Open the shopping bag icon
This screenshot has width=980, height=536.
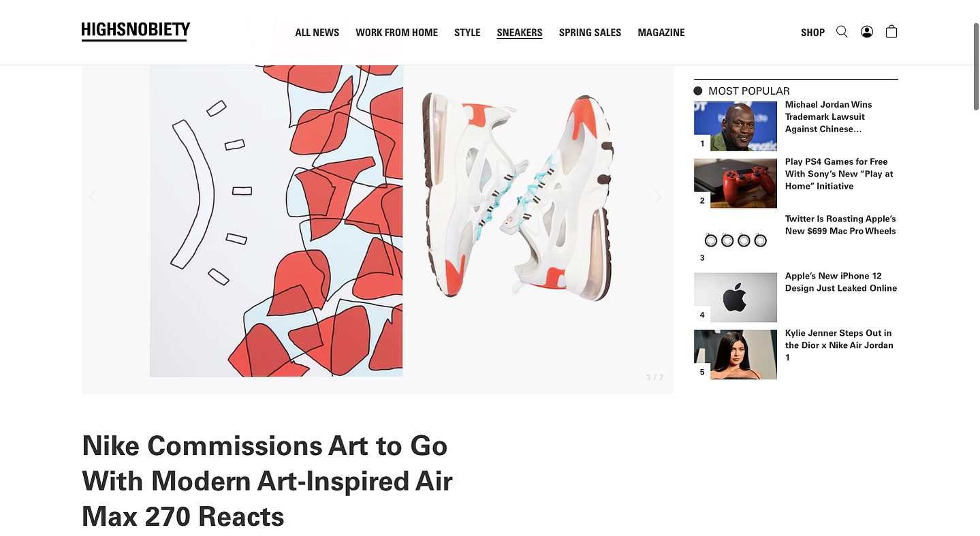tap(891, 32)
